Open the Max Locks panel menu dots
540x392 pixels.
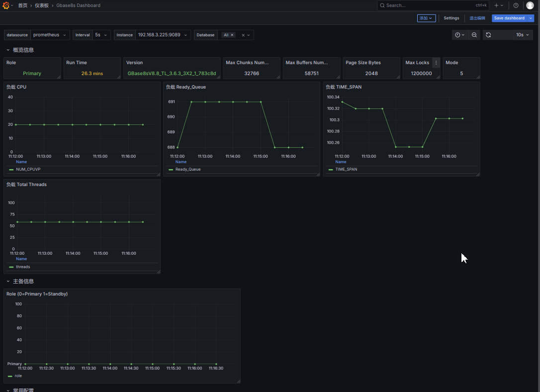click(436, 63)
